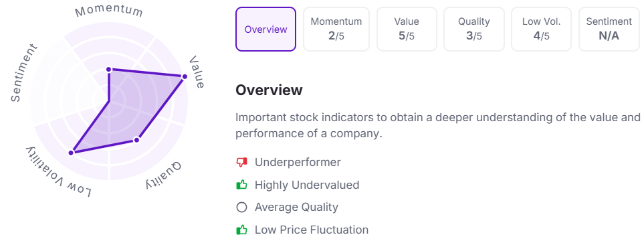Click the green thumbs-up beside Highly Undervalued
This screenshot has height=241, width=644.
point(241,185)
